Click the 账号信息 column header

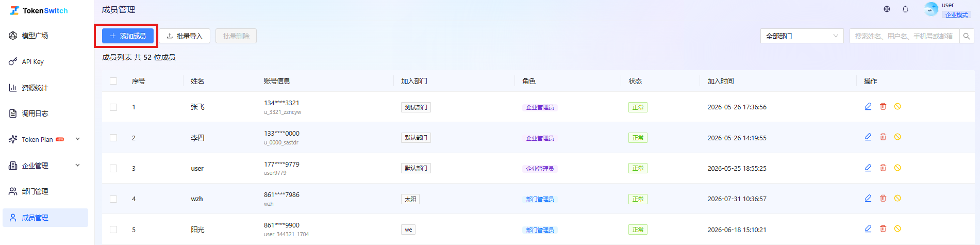(277, 81)
